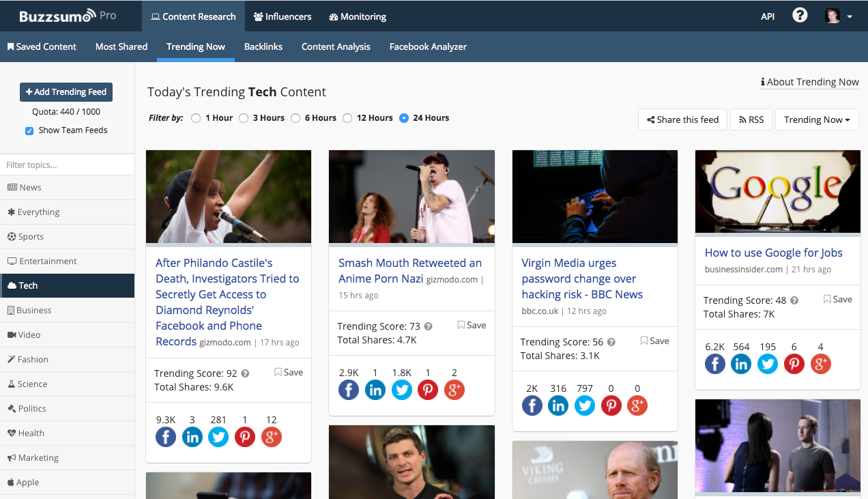
Task: Save the Virgin Media article
Action: point(655,341)
